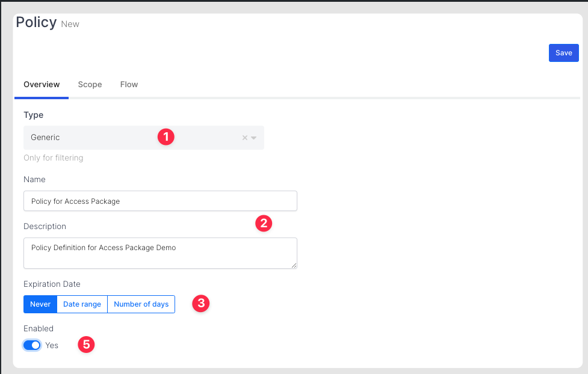Click the Policy page heading
588x374 pixels.
tap(36, 22)
